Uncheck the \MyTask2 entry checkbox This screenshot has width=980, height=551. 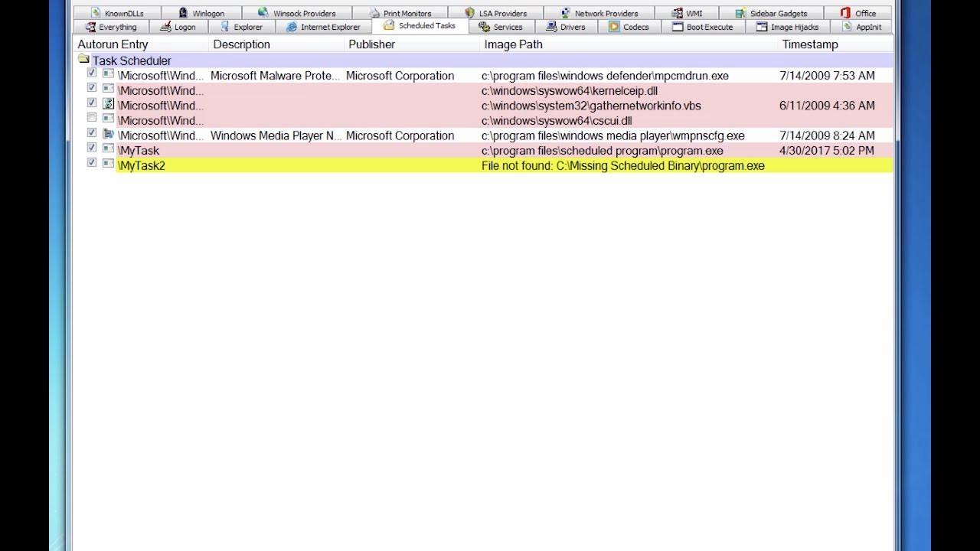(92, 163)
